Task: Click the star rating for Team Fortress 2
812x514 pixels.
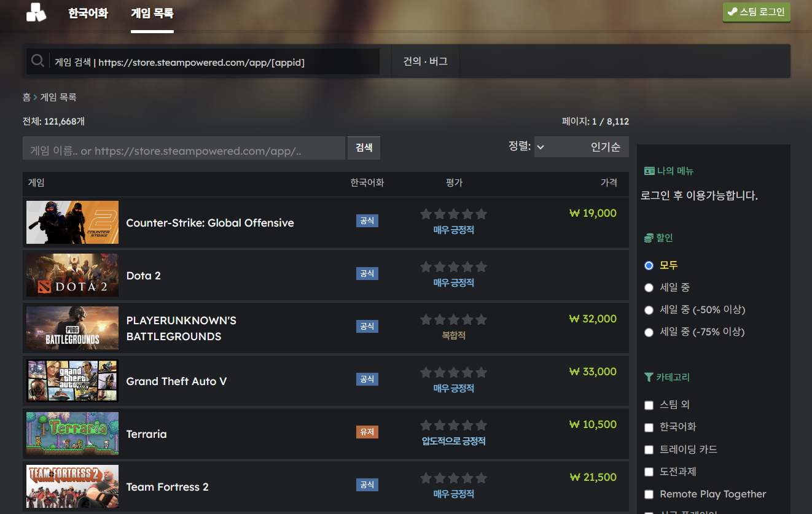Action: [453, 478]
